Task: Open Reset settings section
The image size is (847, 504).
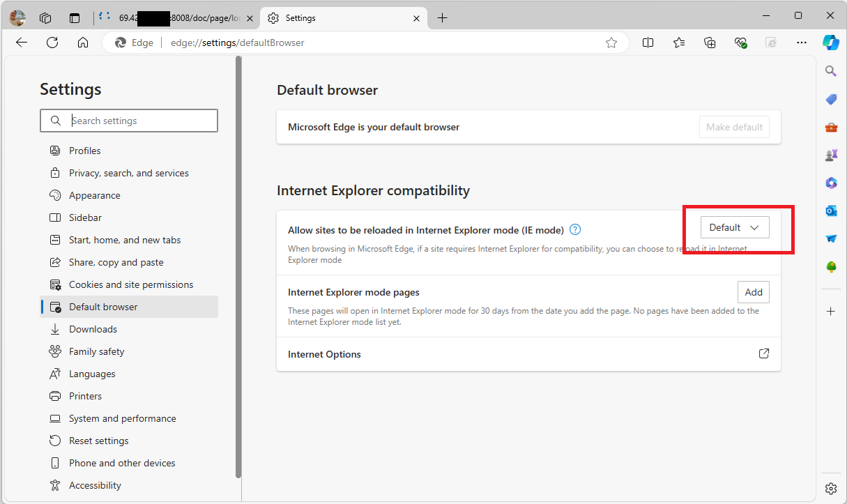Action: point(130,441)
